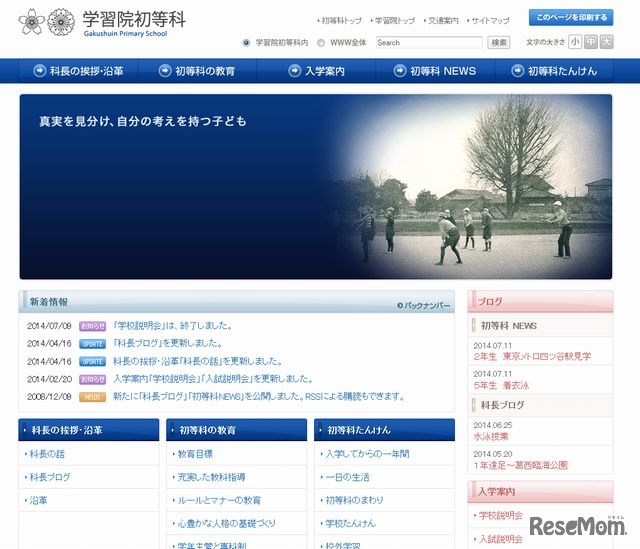The image size is (640, 549).
Task: Click このページを印刷する button
Action: [x=571, y=18]
